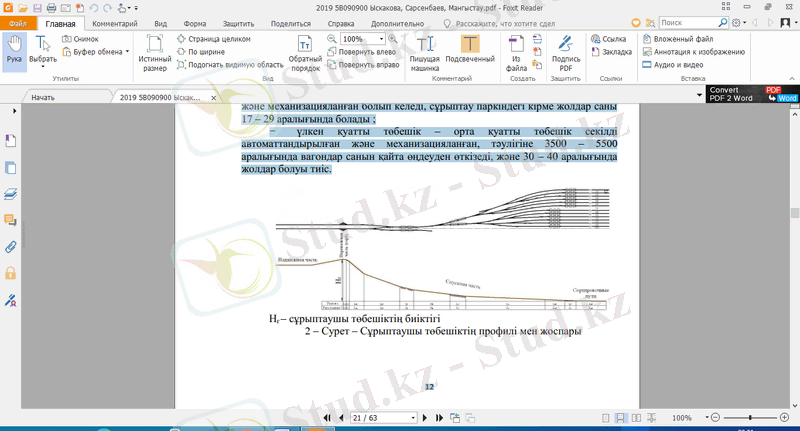
Task: Open the Комментарий ribbon tab
Action: 115,21
